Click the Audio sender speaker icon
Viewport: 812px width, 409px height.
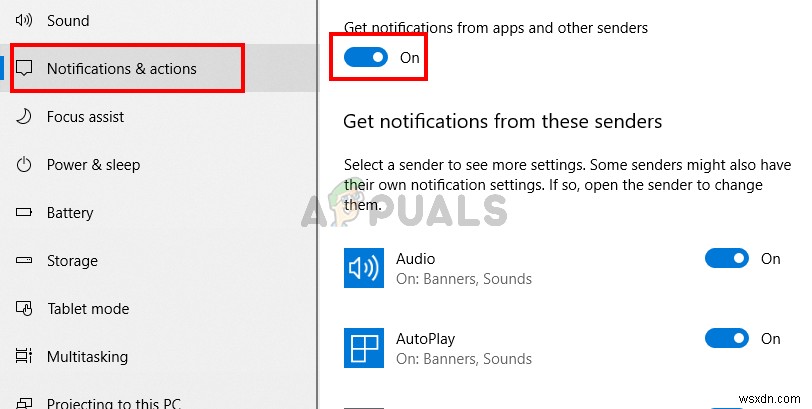pyautogui.click(x=364, y=268)
